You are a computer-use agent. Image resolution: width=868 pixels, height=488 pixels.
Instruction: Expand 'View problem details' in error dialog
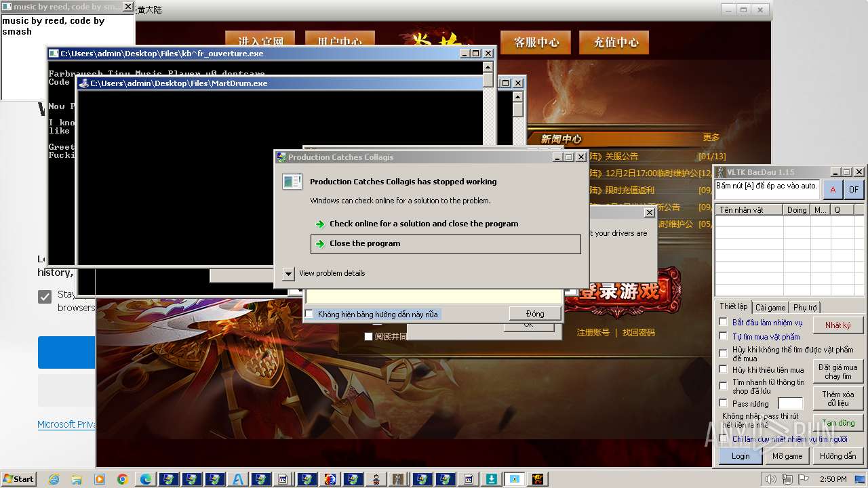coord(288,273)
